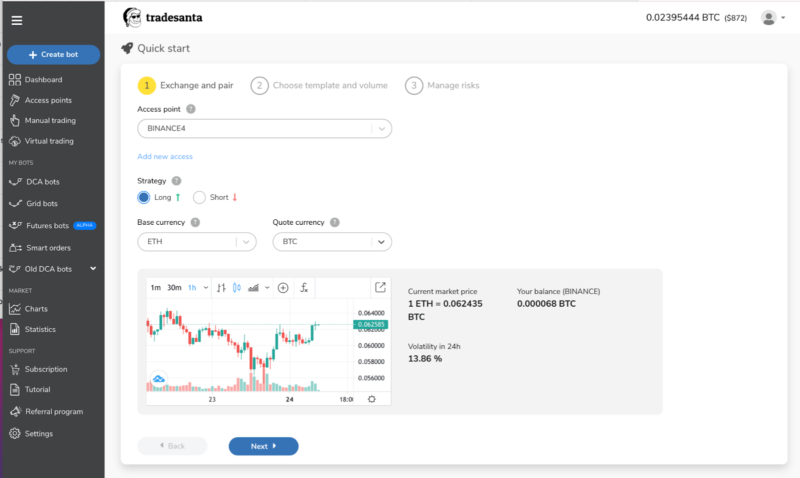Select the Long strategy radio button
800x478 pixels.
[143, 197]
